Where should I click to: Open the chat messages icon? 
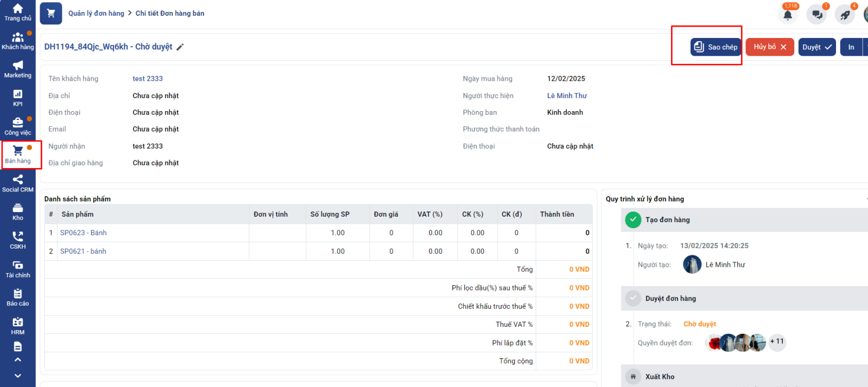pos(816,15)
